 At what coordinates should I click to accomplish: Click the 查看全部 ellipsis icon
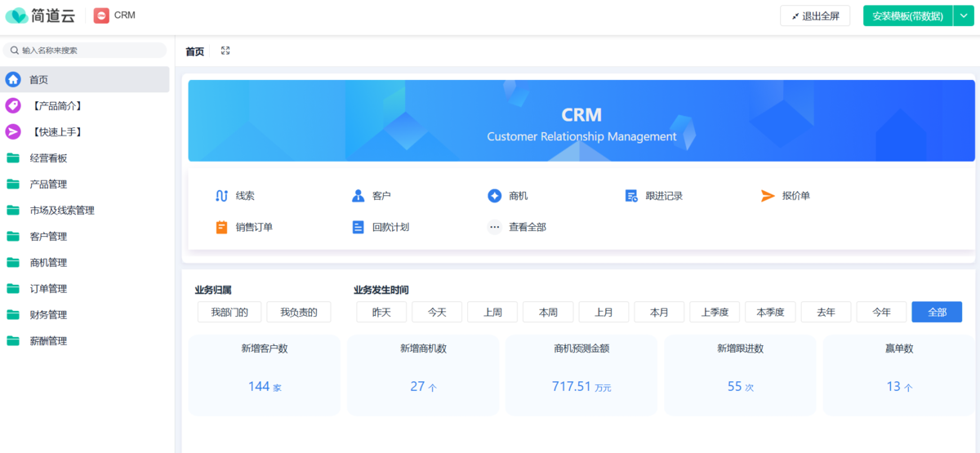[x=494, y=227]
